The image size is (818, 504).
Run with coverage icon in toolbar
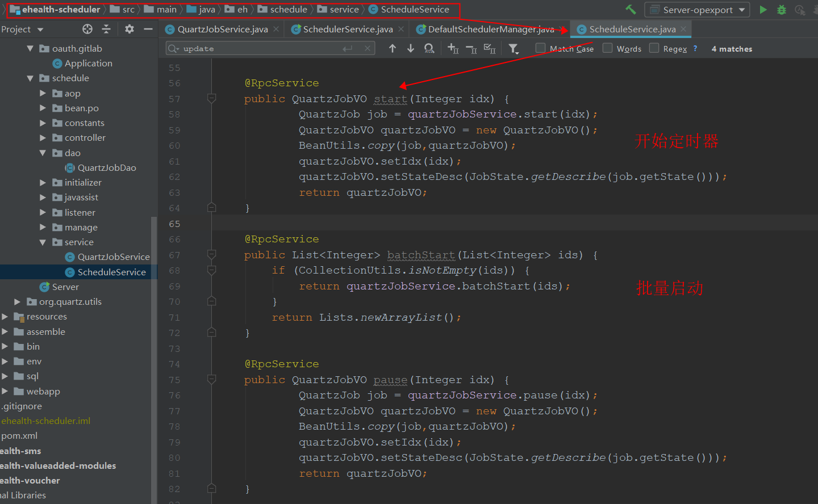800,10
